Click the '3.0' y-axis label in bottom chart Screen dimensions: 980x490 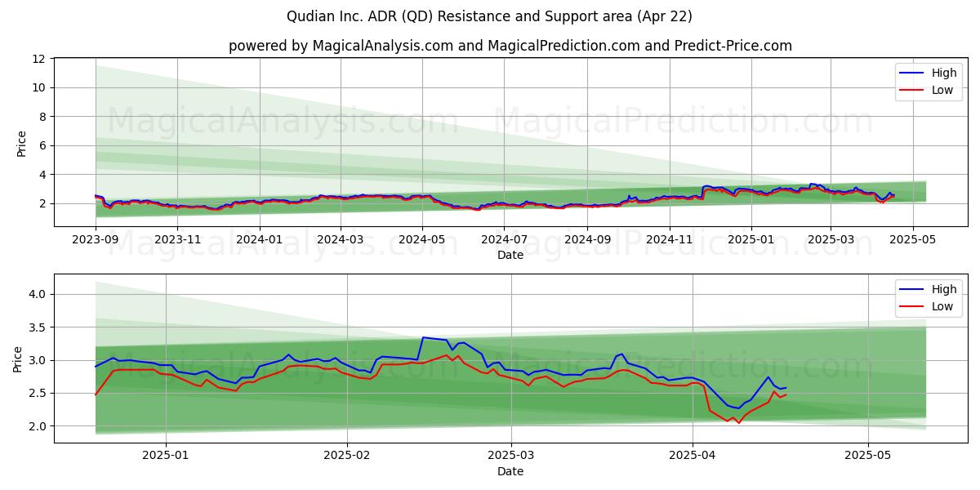tap(37, 360)
